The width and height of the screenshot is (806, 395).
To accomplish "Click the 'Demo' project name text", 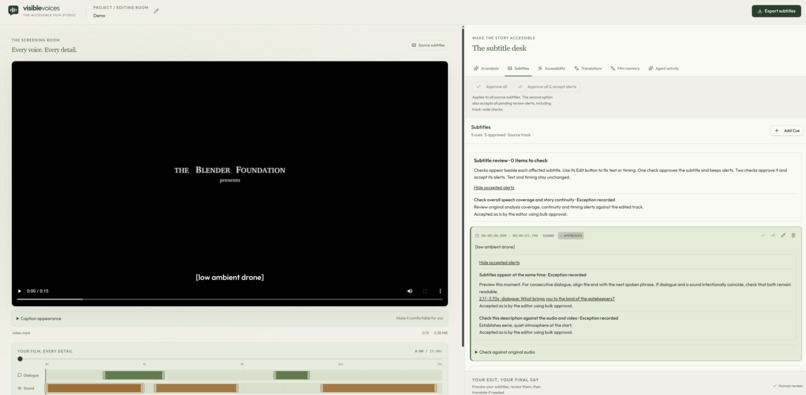I will 99,16.
